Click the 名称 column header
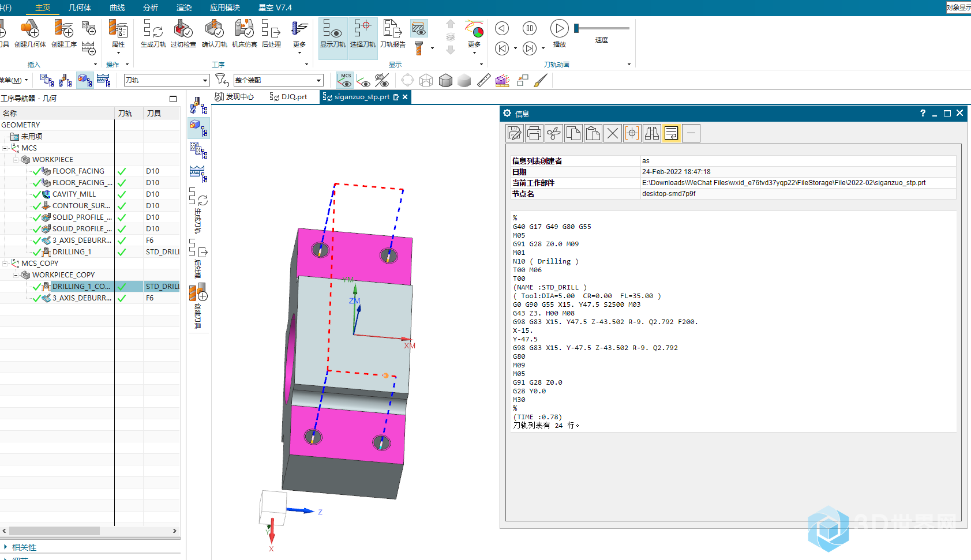The height and width of the screenshot is (560, 971). coord(57,114)
